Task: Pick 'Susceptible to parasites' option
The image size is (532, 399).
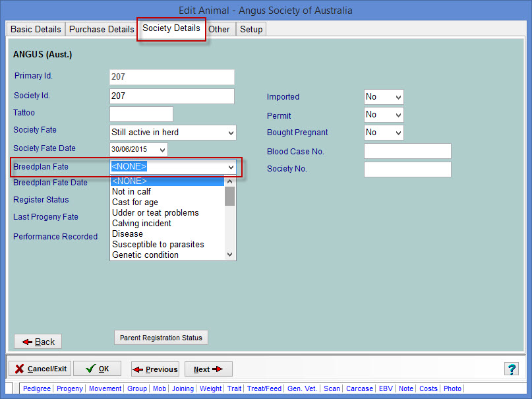Action: (167, 244)
